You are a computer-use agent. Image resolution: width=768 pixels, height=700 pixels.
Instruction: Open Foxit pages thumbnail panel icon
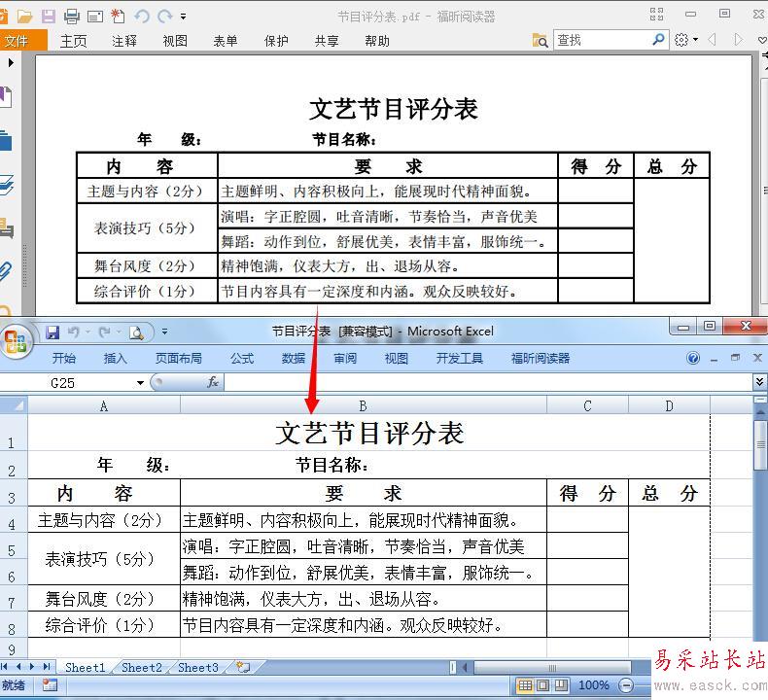tap(6, 141)
